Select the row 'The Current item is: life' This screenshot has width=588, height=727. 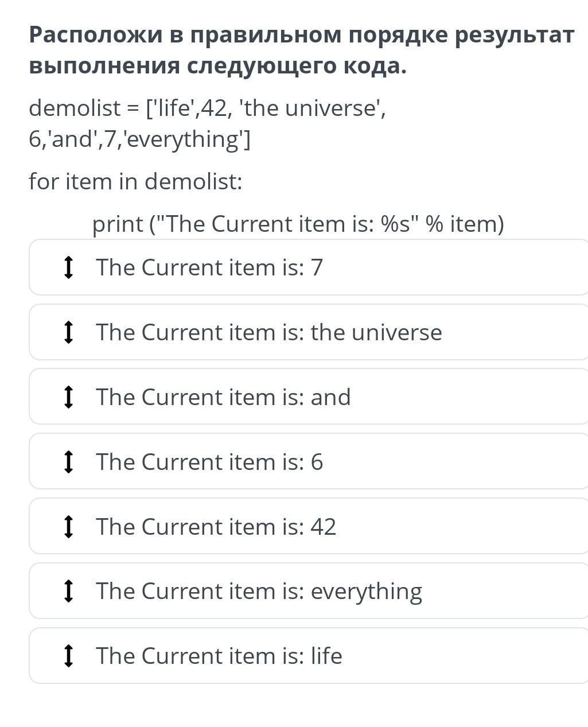point(309,656)
